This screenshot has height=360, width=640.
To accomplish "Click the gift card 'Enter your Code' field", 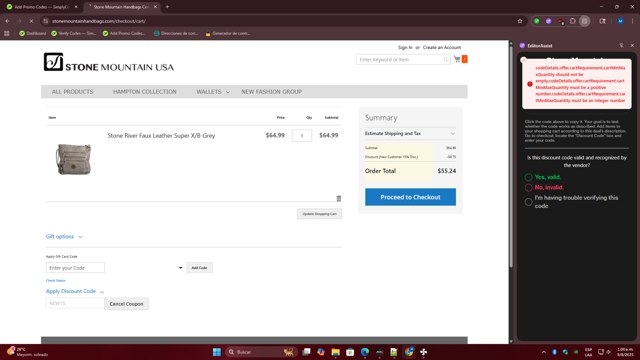I will click(x=75, y=268).
